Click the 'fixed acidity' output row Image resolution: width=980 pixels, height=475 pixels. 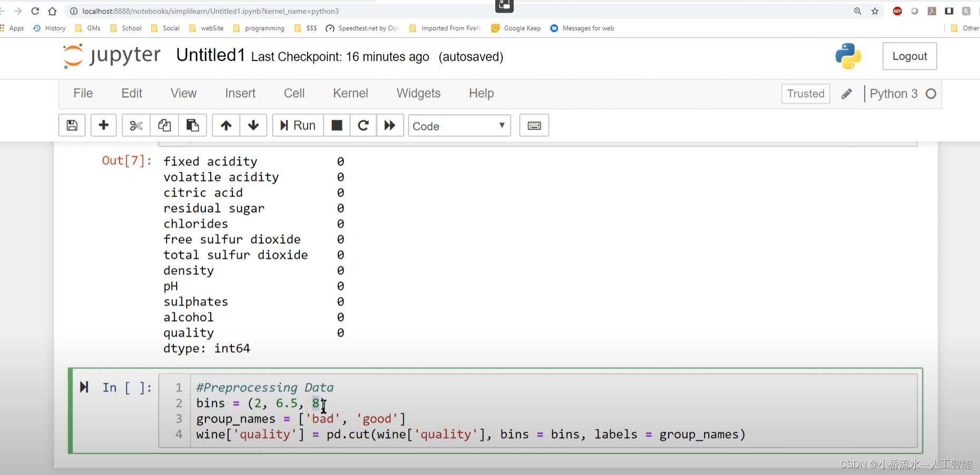(253, 161)
